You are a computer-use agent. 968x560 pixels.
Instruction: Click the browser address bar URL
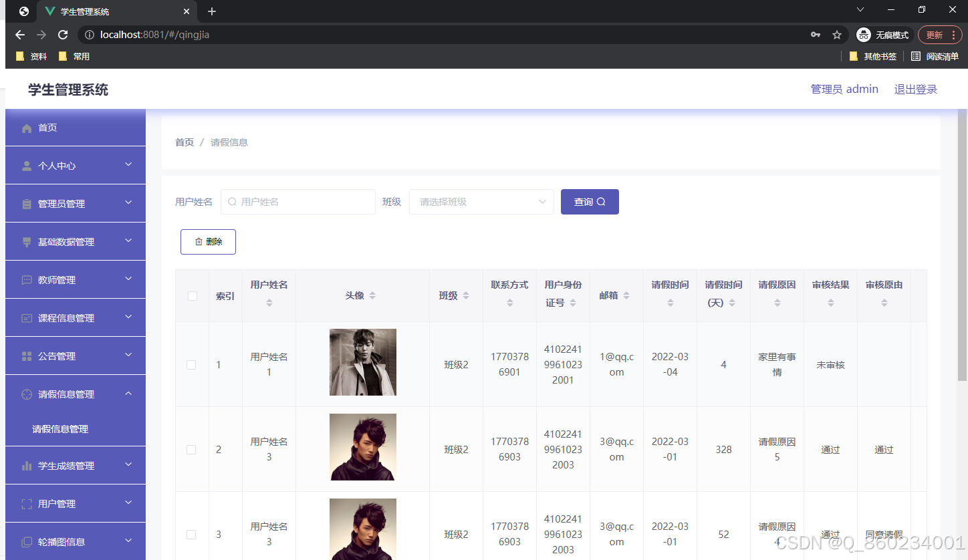click(155, 35)
